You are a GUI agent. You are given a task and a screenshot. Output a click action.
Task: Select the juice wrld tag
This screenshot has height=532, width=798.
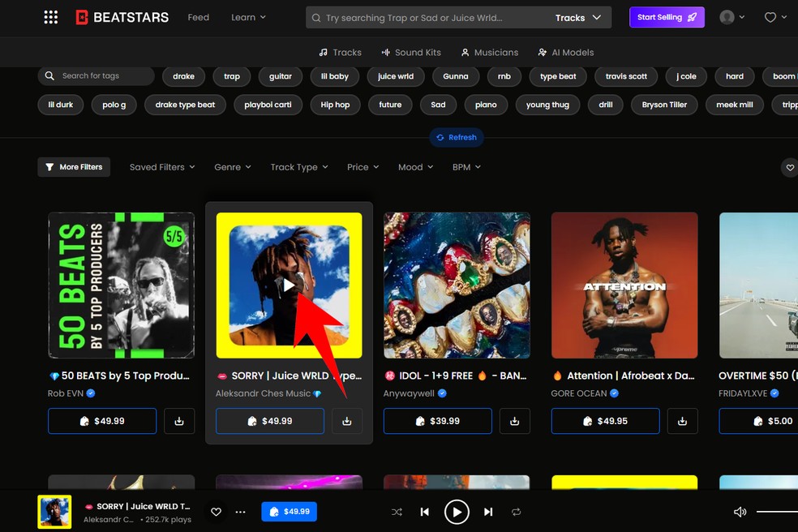coord(396,76)
